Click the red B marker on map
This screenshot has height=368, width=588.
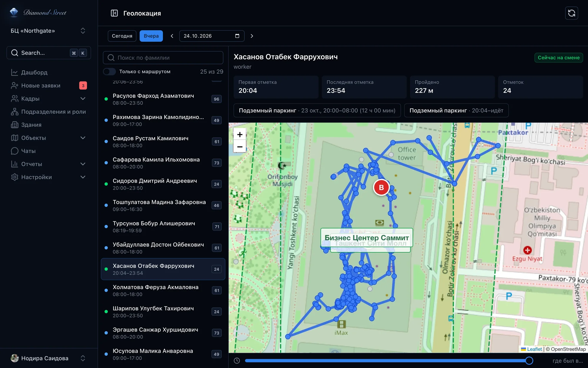tap(381, 188)
